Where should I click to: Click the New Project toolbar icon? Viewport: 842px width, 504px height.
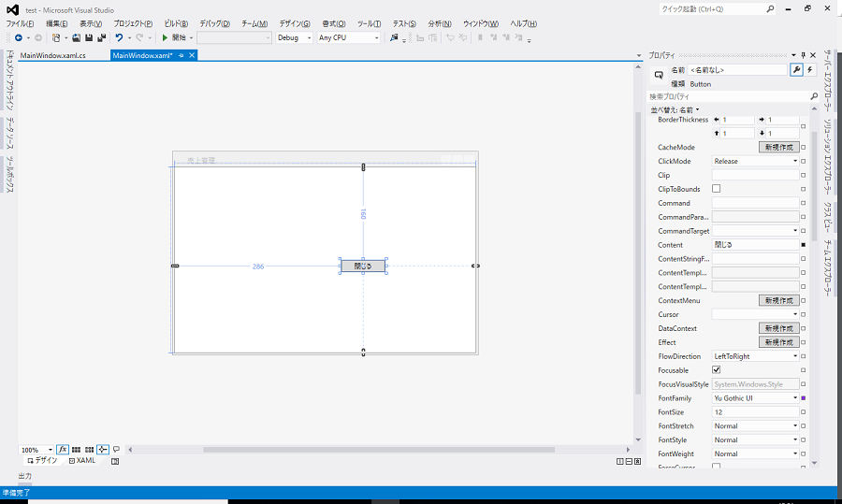coord(56,37)
